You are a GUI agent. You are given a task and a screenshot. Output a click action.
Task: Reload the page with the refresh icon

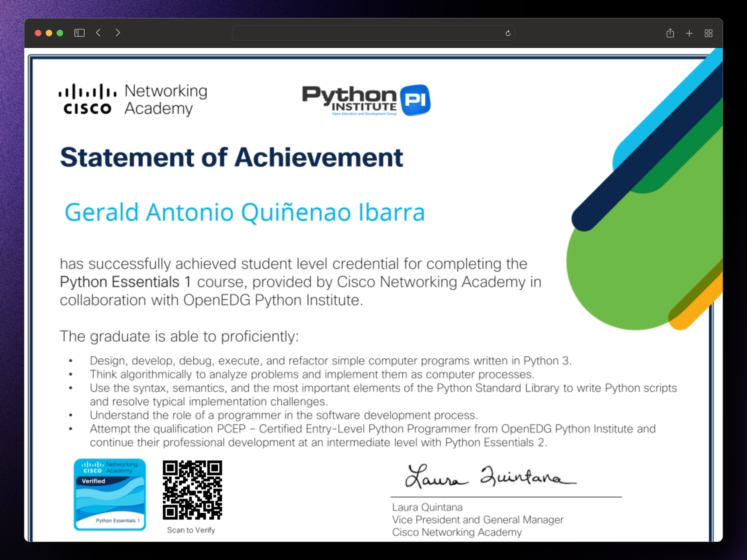(508, 33)
